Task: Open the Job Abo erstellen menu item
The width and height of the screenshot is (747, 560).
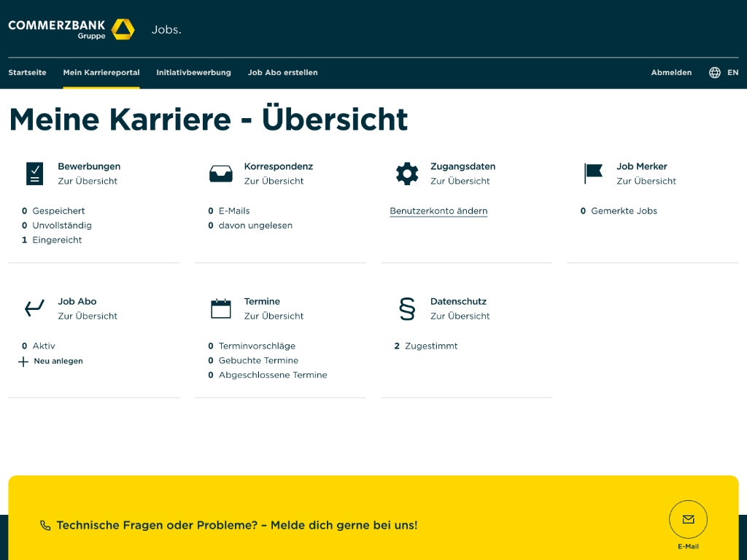Action: [282, 72]
